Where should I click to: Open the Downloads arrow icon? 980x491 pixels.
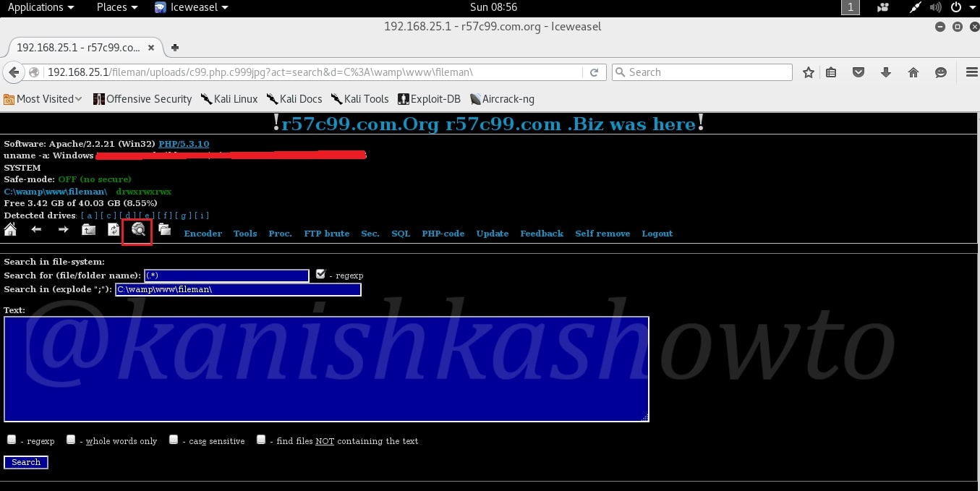(886, 72)
